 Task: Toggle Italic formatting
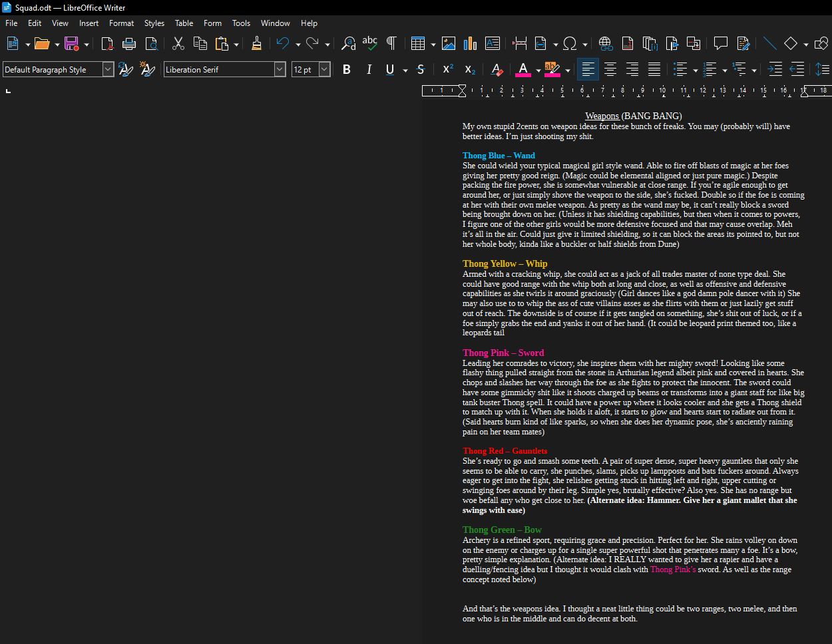pyautogui.click(x=369, y=69)
